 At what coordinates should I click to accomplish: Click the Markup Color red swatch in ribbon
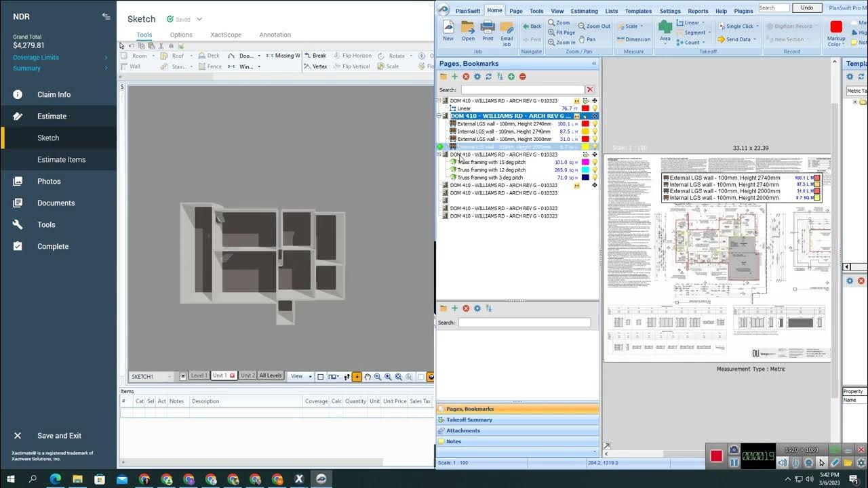coord(836,27)
